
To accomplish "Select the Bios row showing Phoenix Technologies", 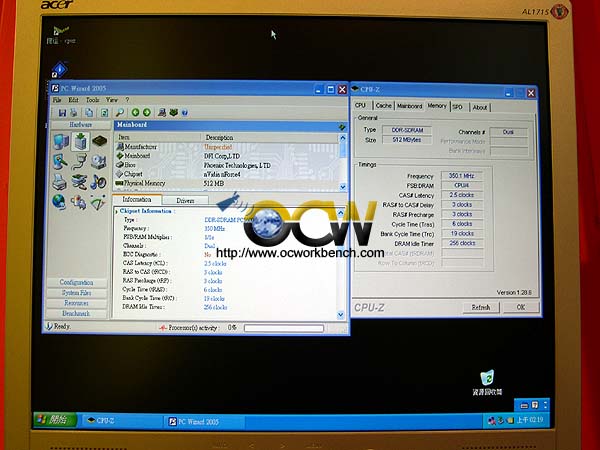I will tap(227, 165).
